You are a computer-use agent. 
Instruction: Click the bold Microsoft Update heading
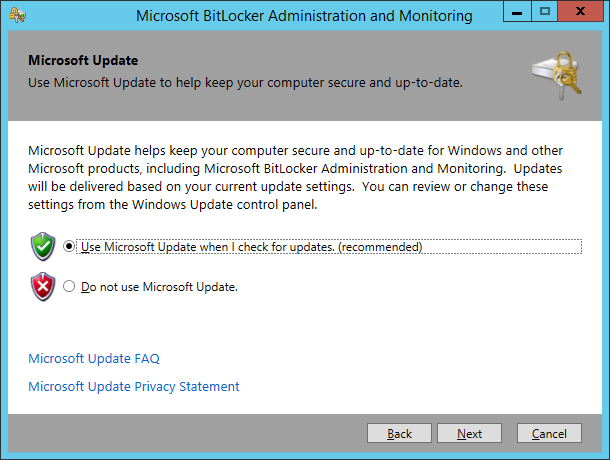[x=83, y=60]
